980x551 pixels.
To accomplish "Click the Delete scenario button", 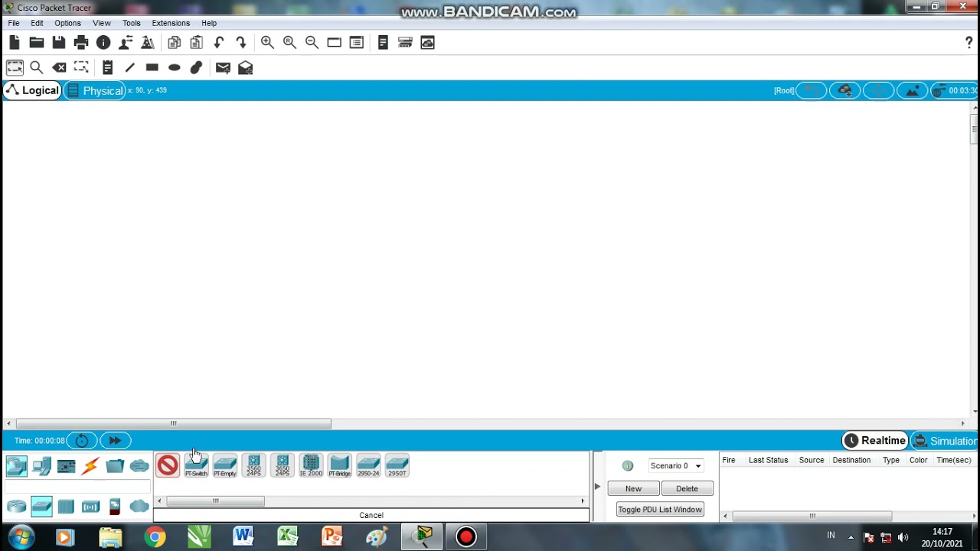I will (x=687, y=488).
